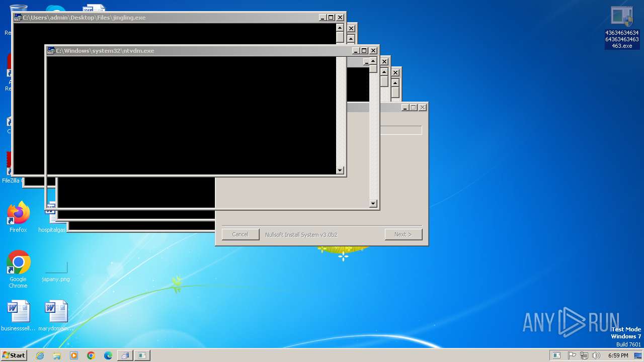644x362 pixels.
Task: Open system menu icon of jingling.exe window
Action: coord(18,18)
